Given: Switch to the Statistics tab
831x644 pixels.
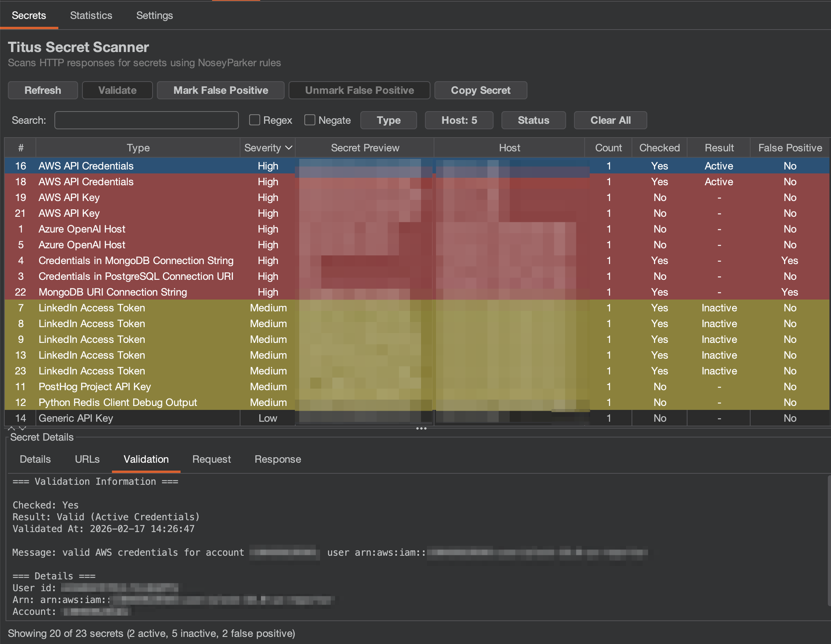Looking at the screenshot, I should click(91, 15).
